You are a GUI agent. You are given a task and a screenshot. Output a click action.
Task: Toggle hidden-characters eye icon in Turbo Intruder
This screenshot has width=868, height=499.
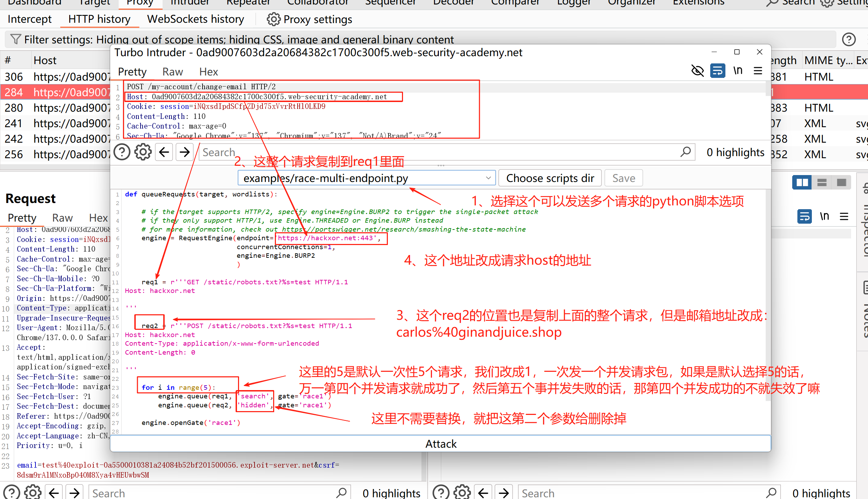[x=697, y=71]
